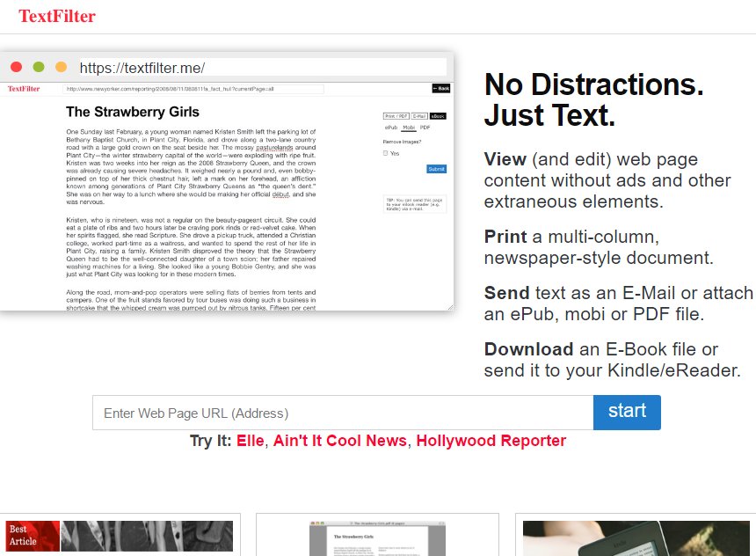Choose the ePub format option
The height and width of the screenshot is (556, 756).
(391, 128)
